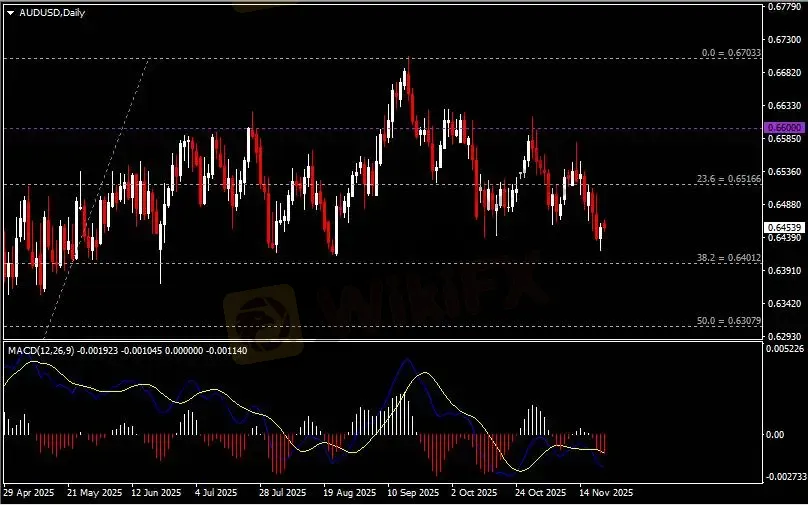This screenshot has height=505, width=808.
Task: Click the MACD zero level 0.00 label
Action: click(774, 435)
